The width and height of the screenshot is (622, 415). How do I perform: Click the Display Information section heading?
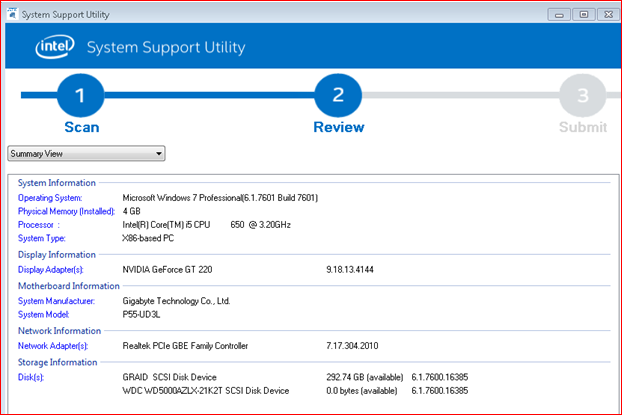[57, 255]
